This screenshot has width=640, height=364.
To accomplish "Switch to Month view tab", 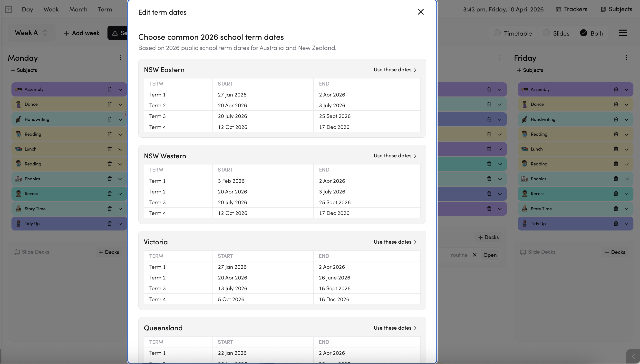I will 78,9.
